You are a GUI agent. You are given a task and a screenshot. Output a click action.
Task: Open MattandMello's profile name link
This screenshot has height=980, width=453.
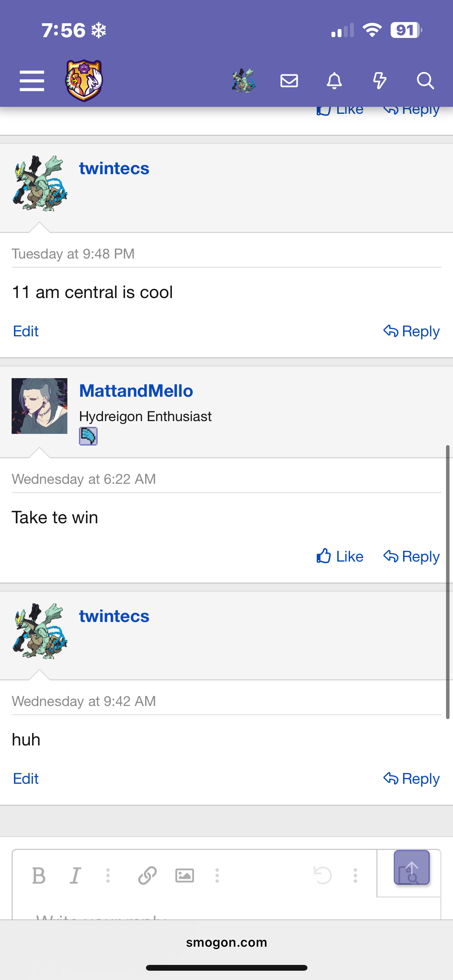click(136, 391)
